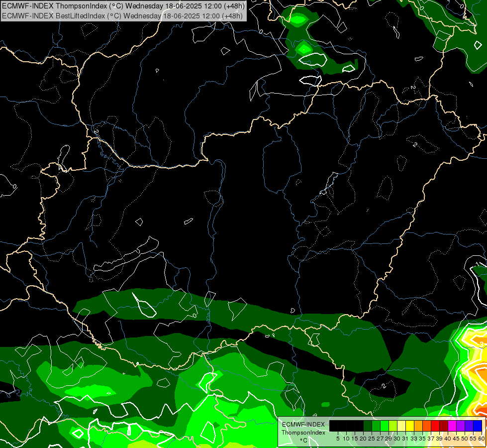
Task: Click the purple 45-50 legend swatch
Action: (x=461, y=426)
